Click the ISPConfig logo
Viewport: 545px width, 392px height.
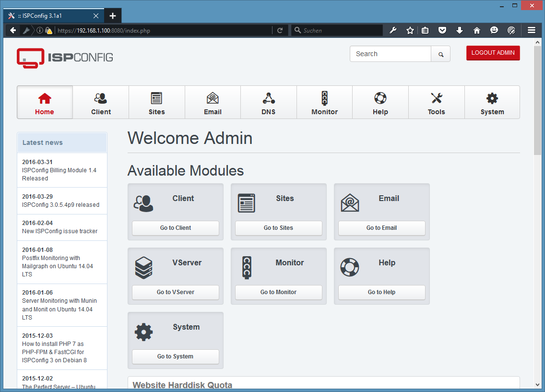[65, 58]
